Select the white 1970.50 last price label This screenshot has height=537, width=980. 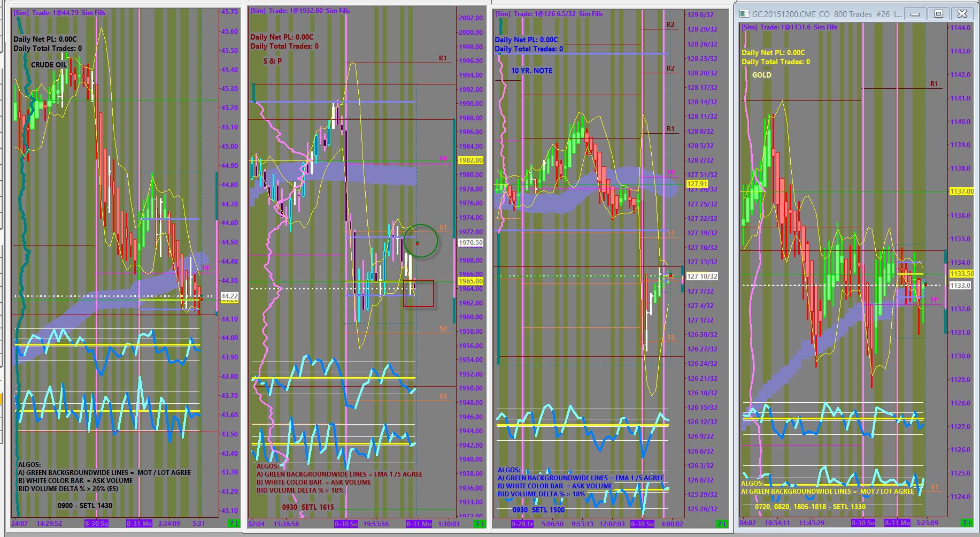tap(470, 243)
